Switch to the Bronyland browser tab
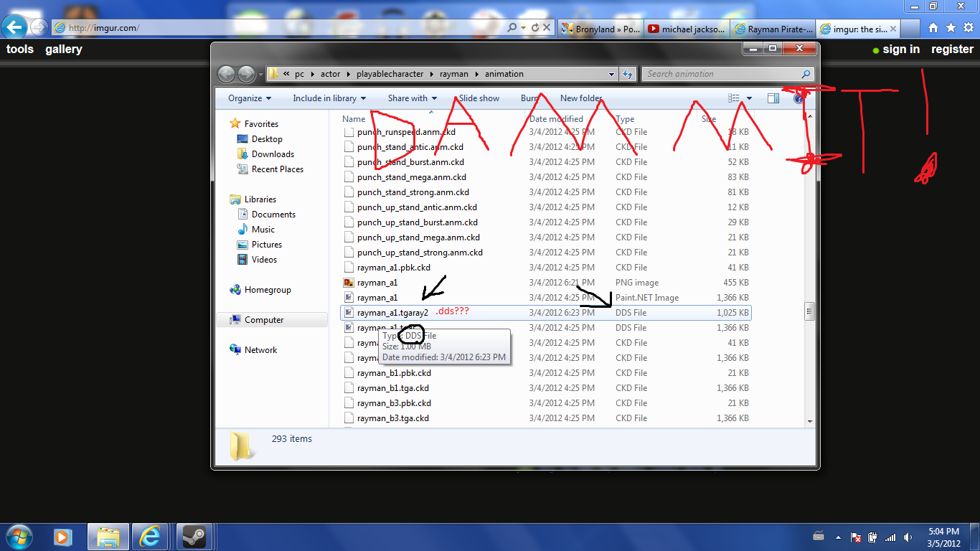 [600, 29]
